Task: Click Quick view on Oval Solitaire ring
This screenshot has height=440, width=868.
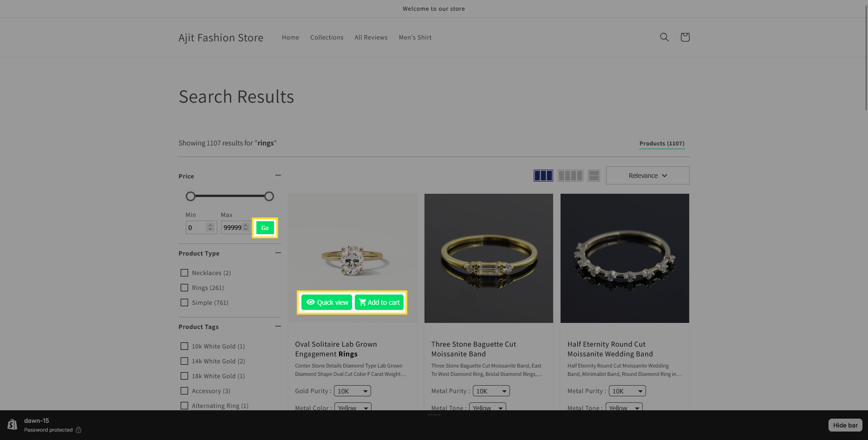Action: [327, 302]
